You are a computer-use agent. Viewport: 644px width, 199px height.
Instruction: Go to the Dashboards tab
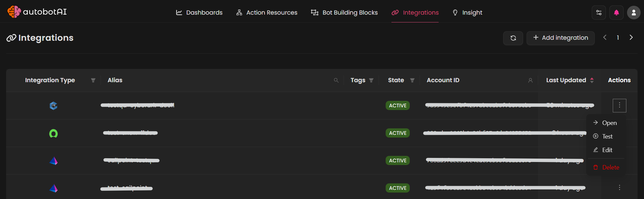click(x=199, y=13)
